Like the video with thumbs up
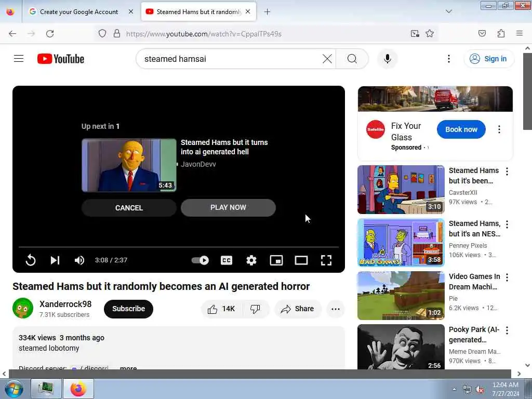The width and height of the screenshot is (532, 399). pos(221,309)
